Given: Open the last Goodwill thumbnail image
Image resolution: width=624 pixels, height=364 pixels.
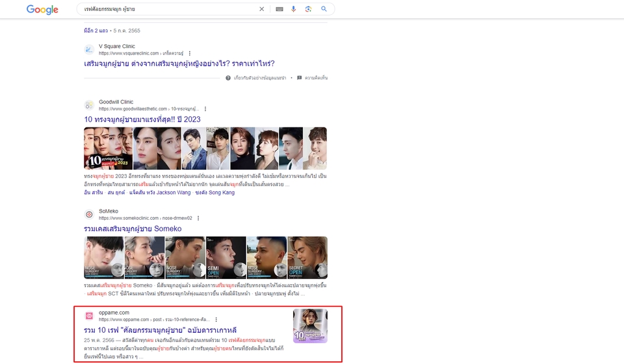Looking at the screenshot, I should pyautogui.click(x=303, y=148).
